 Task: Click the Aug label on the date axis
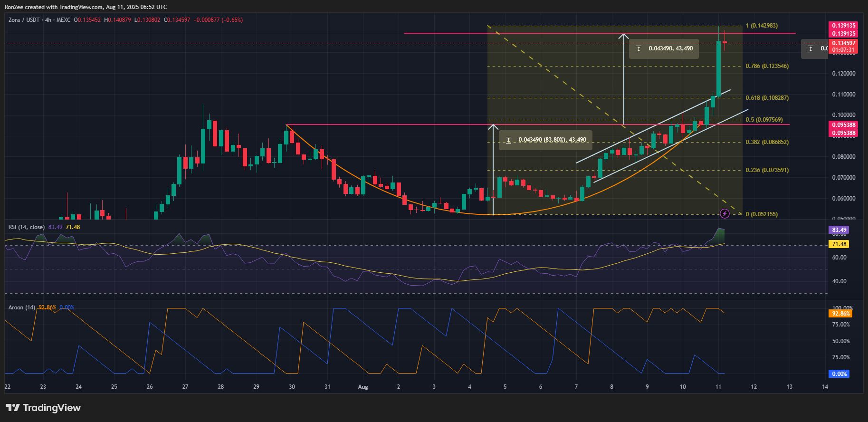pos(363,387)
